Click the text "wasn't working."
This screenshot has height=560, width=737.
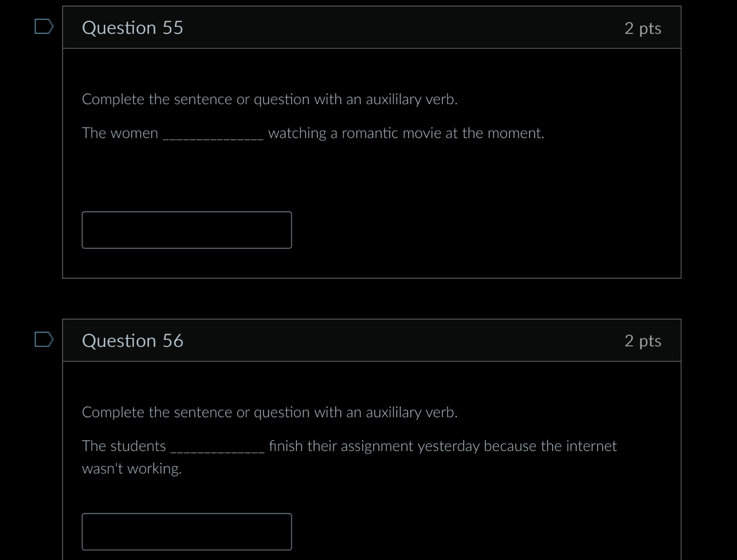pyautogui.click(x=132, y=469)
